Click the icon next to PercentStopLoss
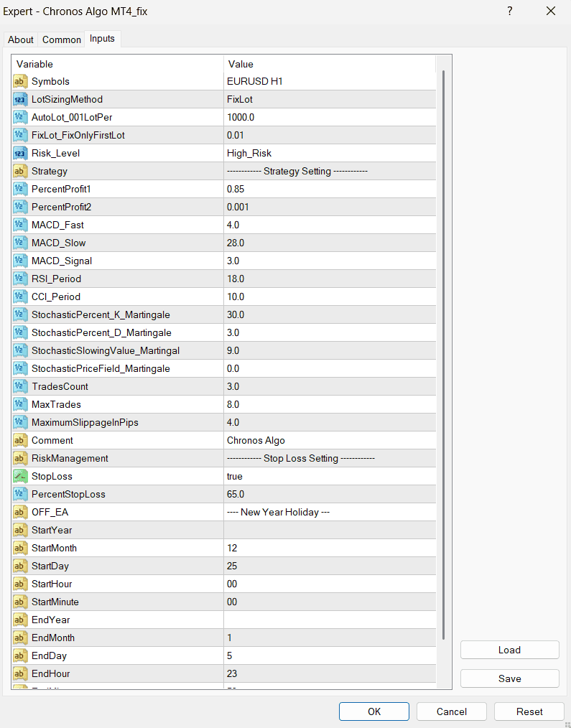571x728 pixels. pyautogui.click(x=20, y=494)
